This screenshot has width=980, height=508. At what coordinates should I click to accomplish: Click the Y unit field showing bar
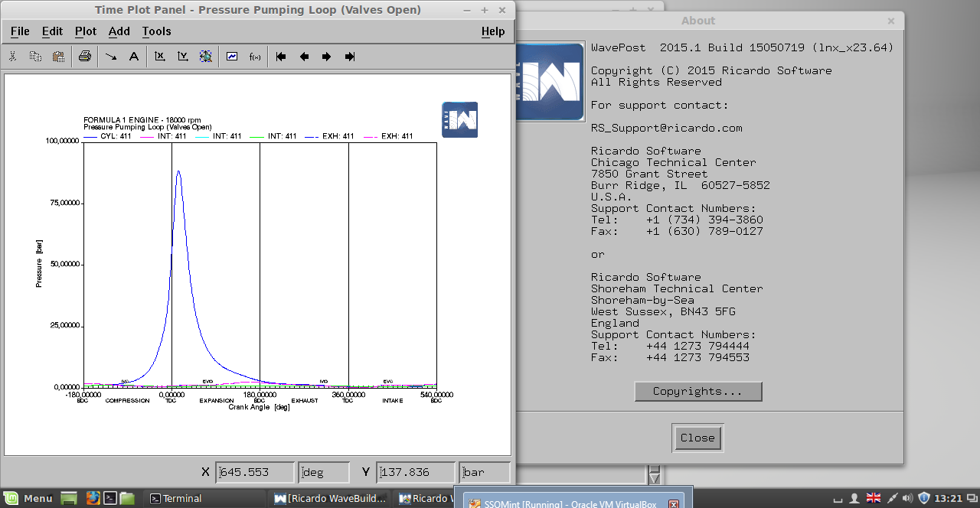click(485, 472)
